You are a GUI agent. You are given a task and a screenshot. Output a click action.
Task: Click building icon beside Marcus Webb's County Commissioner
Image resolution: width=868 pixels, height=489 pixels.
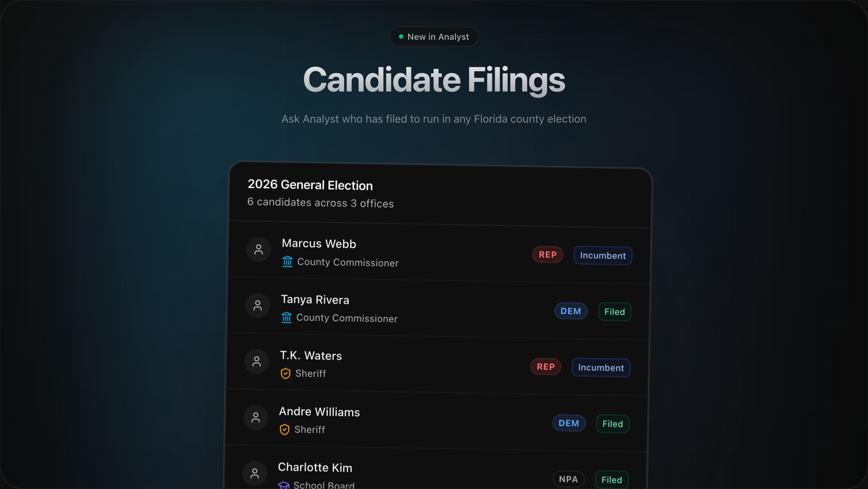(x=287, y=261)
